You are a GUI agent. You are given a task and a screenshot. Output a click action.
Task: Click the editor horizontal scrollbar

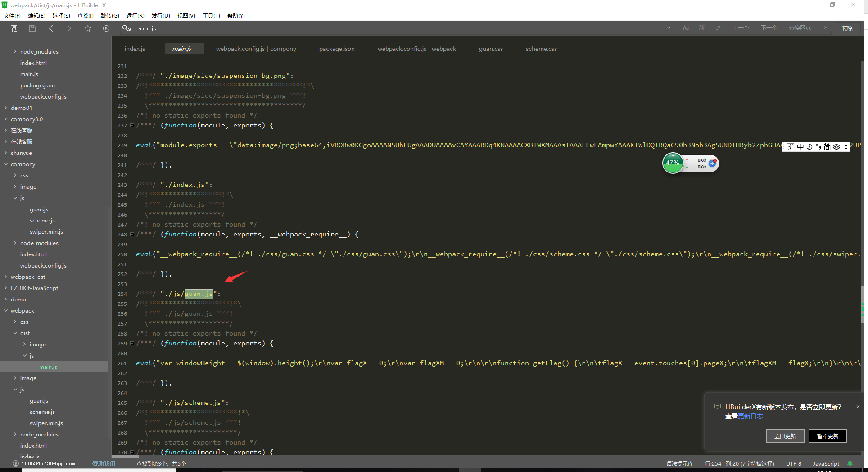(126, 457)
